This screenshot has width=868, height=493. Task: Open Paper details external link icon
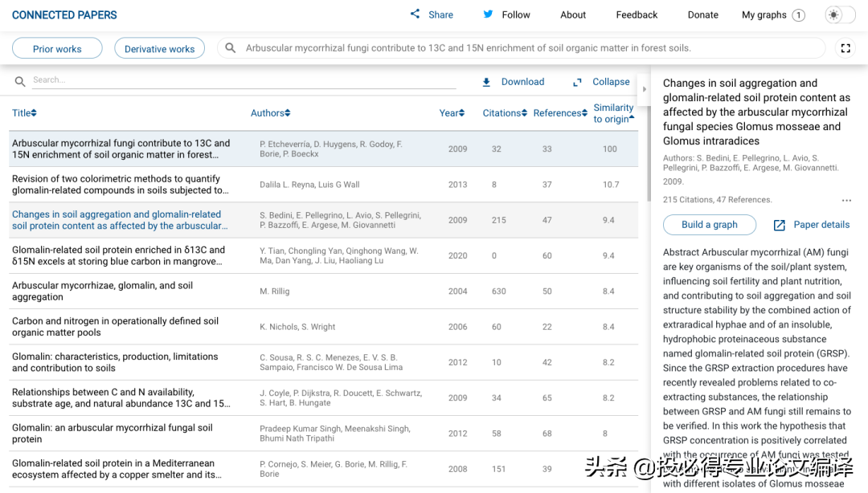coord(779,225)
